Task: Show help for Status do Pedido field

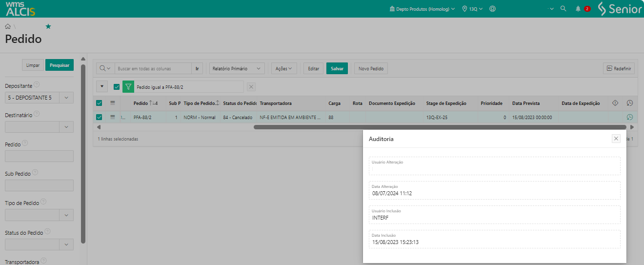Action: pos(47,231)
